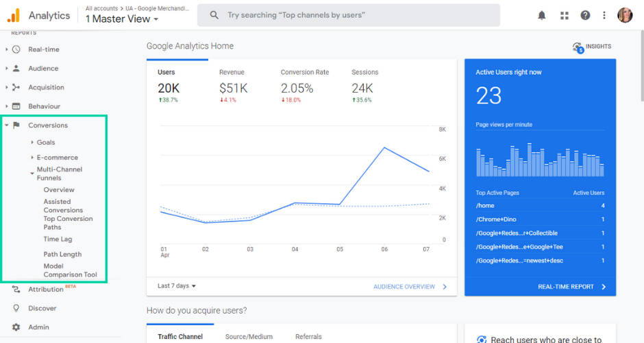The width and height of the screenshot is (644, 343).
Task: Open the Last 7 days date dropdown
Action: click(177, 286)
